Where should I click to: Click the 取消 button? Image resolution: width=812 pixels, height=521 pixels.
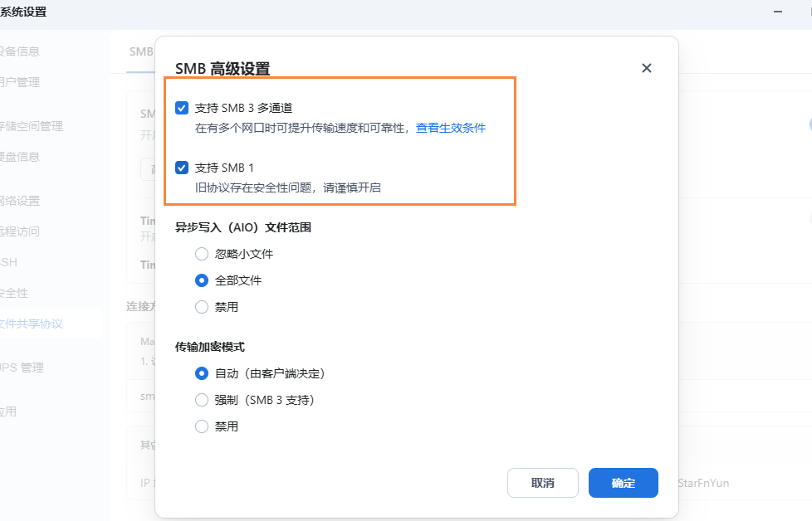(x=543, y=483)
